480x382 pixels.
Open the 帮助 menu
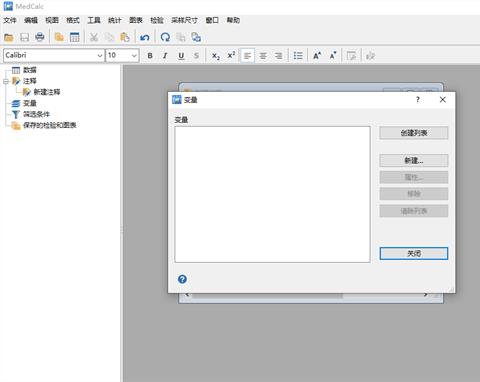233,20
